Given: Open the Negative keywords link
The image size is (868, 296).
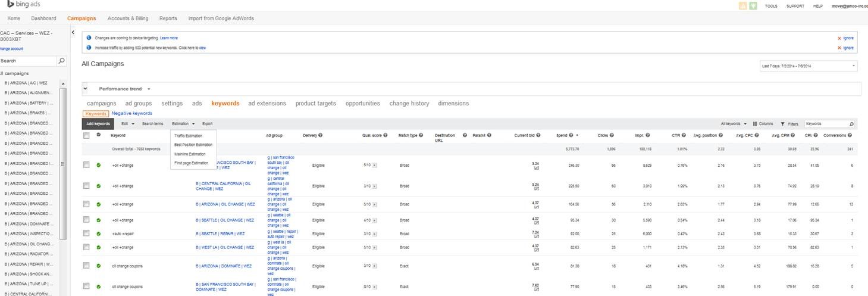Looking at the screenshot, I should [131, 113].
